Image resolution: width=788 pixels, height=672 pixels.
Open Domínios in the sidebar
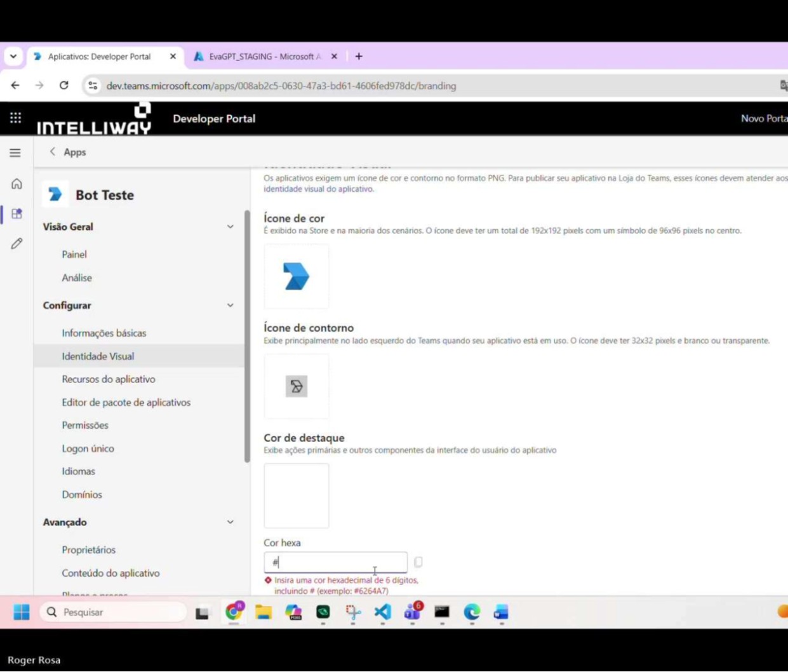[x=82, y=494]
